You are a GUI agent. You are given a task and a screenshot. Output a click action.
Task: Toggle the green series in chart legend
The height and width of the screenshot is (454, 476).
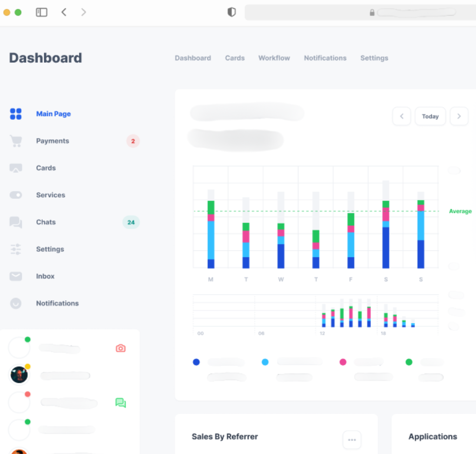[x=409, y=362]
